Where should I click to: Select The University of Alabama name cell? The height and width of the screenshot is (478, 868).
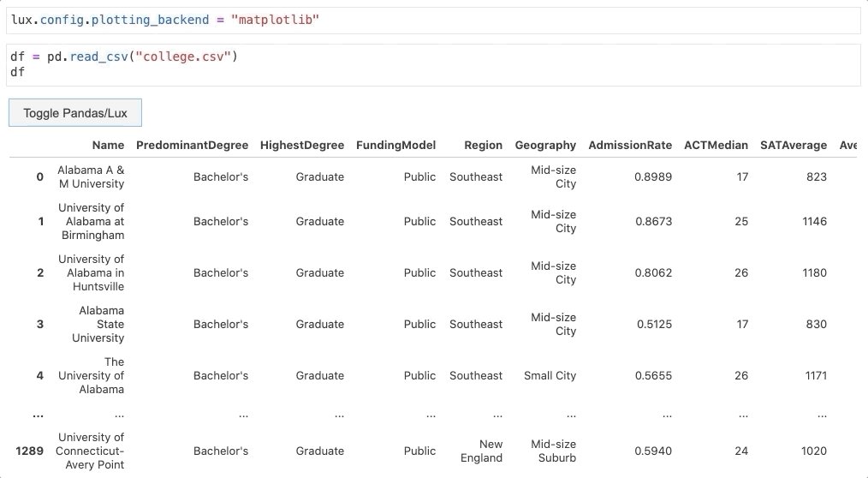click(92, 375)
